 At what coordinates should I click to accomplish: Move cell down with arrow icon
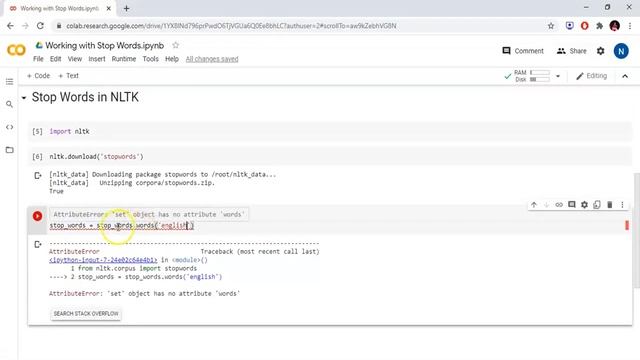(x=547, y=204)
